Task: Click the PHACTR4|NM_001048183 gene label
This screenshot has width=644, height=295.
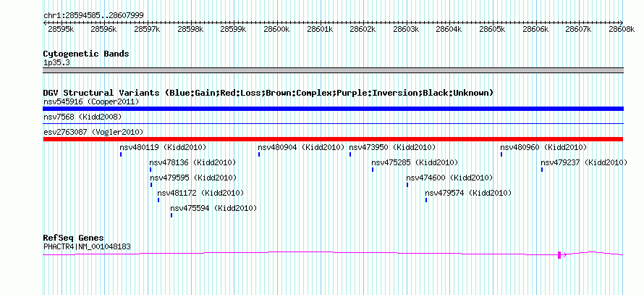Action: pos(87,247)
